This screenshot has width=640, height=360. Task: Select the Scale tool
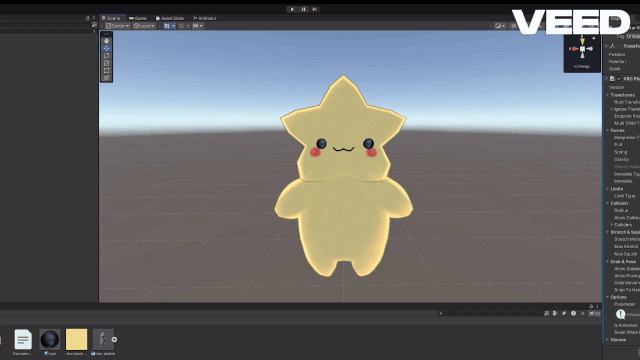107,63
